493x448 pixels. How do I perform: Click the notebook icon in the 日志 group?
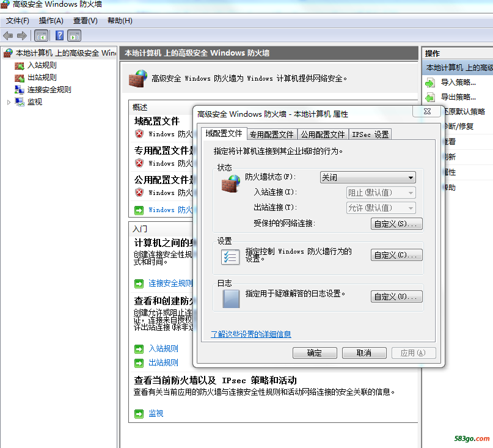tap(231, 298)
